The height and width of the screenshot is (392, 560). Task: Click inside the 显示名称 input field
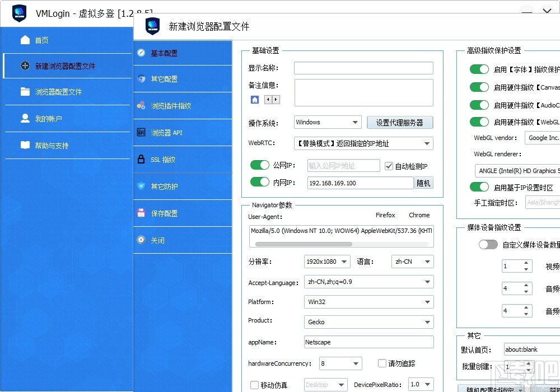click(x=364, y=68)
